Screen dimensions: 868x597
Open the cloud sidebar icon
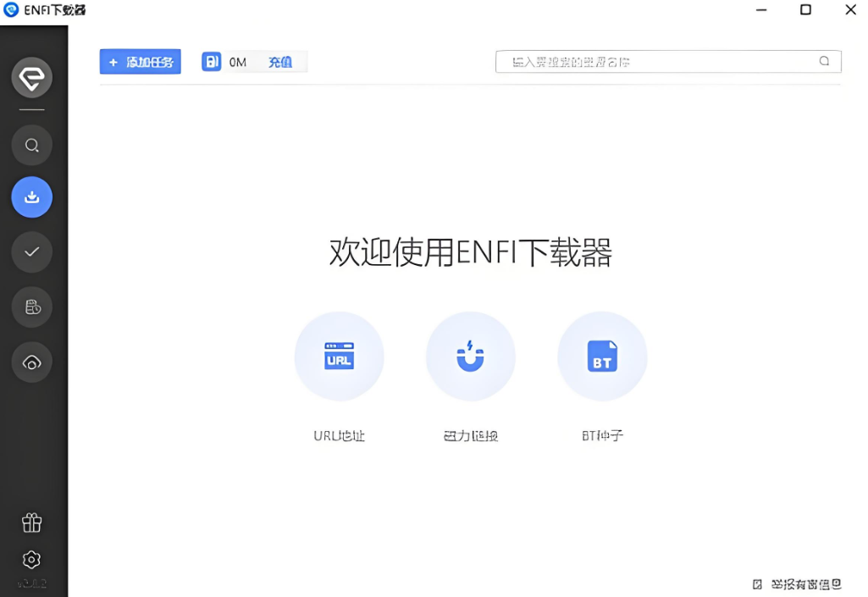tap(31, 362)
